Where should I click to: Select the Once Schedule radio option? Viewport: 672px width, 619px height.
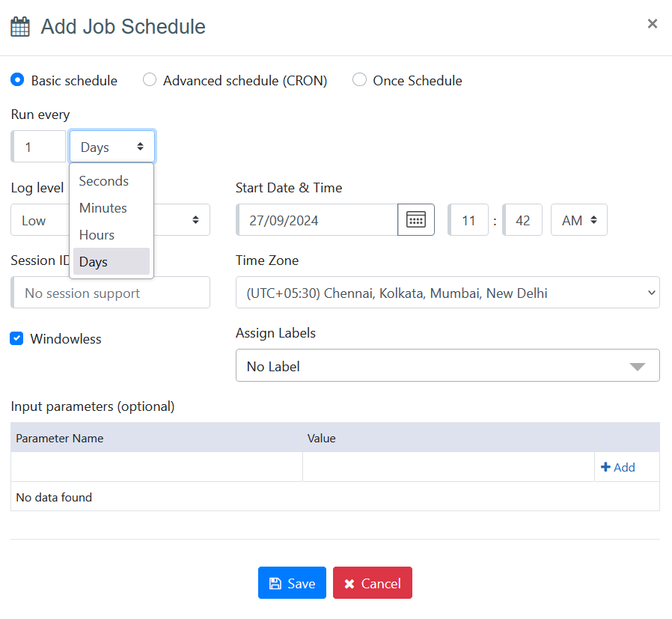(359, 79)
